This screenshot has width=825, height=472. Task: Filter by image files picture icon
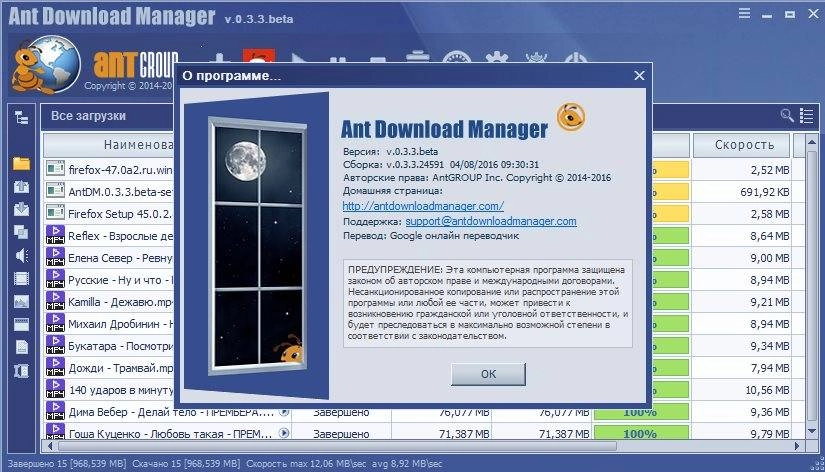click(22, 302)
